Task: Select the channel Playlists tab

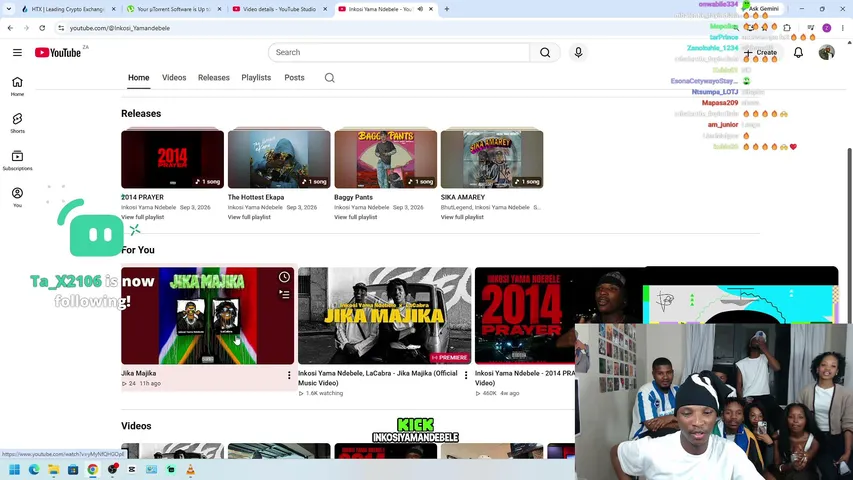Action: 256,78
